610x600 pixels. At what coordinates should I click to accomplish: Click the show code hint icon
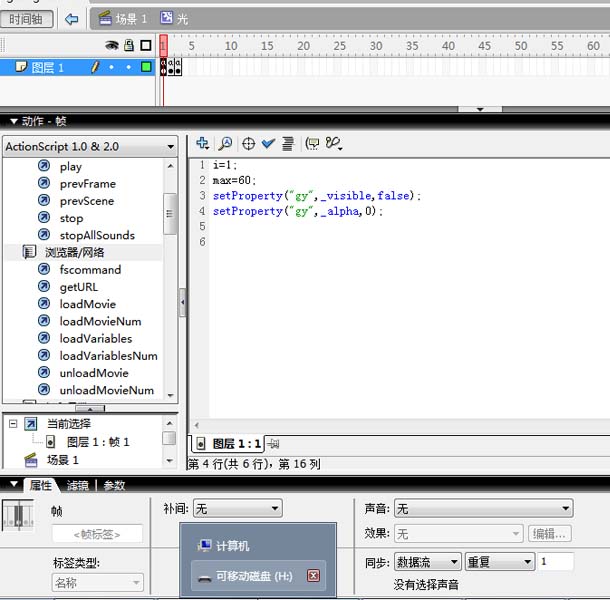pyautogui.click(x=312, y=144)
